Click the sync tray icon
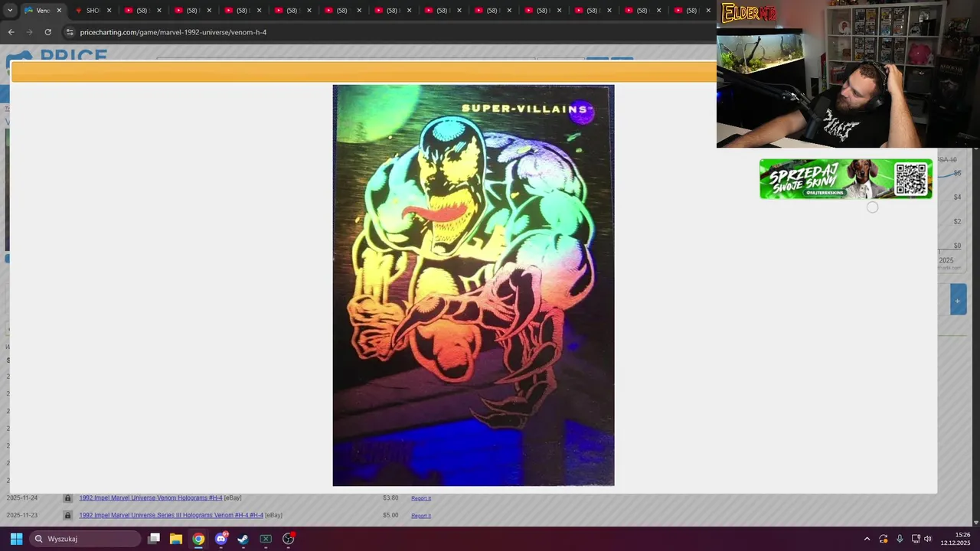This screenshot has width=980, height=551. tap(884, 539)
